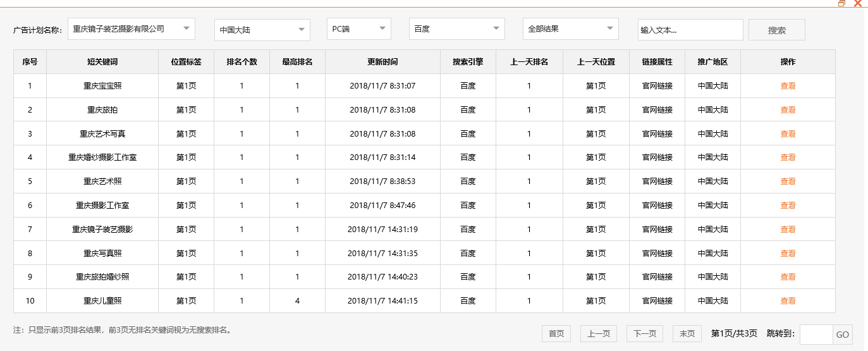
Task: Click the 序号 column header
Action: coord(30,62)
